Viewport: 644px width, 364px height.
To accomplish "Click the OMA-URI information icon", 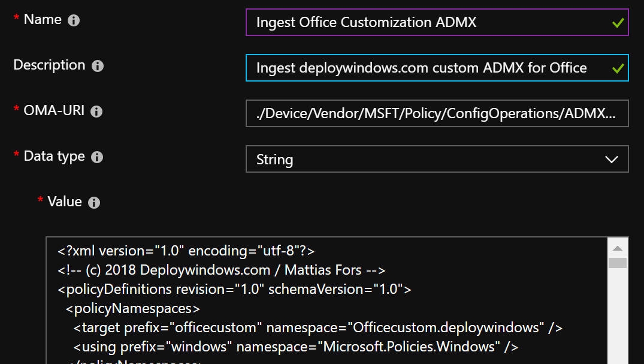I will click(x=96, y=112).
